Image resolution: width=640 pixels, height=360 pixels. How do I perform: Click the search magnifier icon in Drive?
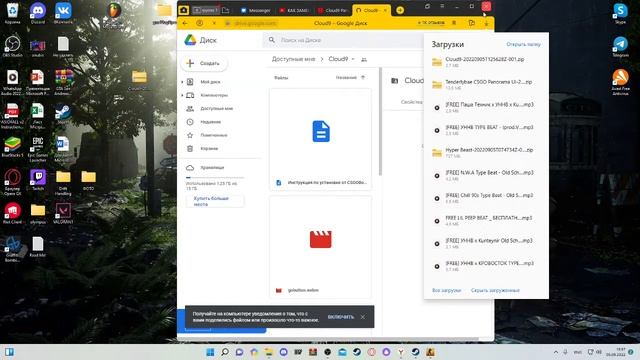pos(271,40)
